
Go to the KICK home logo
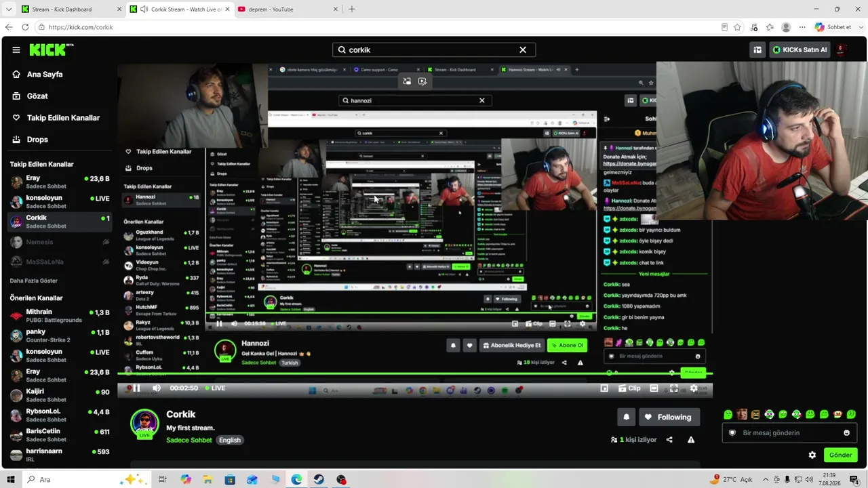(52, 49)
